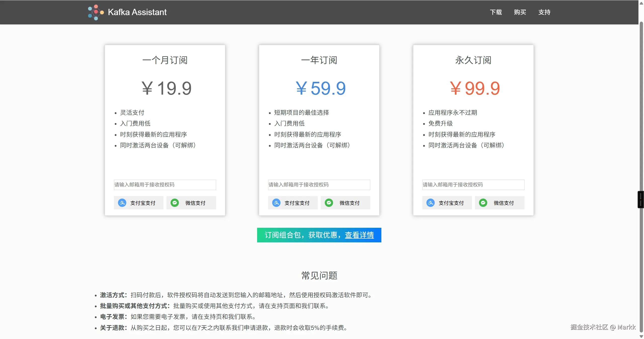Pay with 支付宝支付 for the 99.9 plan

pos(447,203)
